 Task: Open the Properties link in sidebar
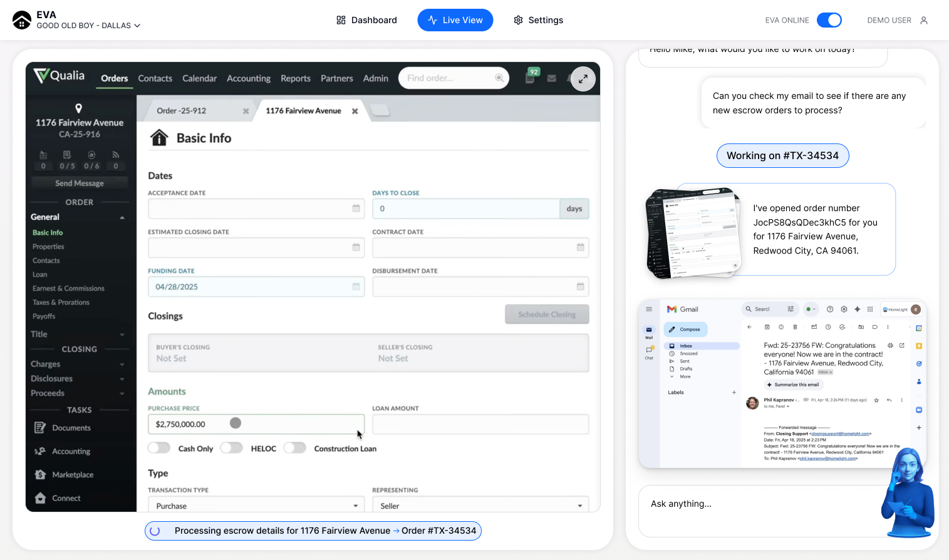click(48, 246)
